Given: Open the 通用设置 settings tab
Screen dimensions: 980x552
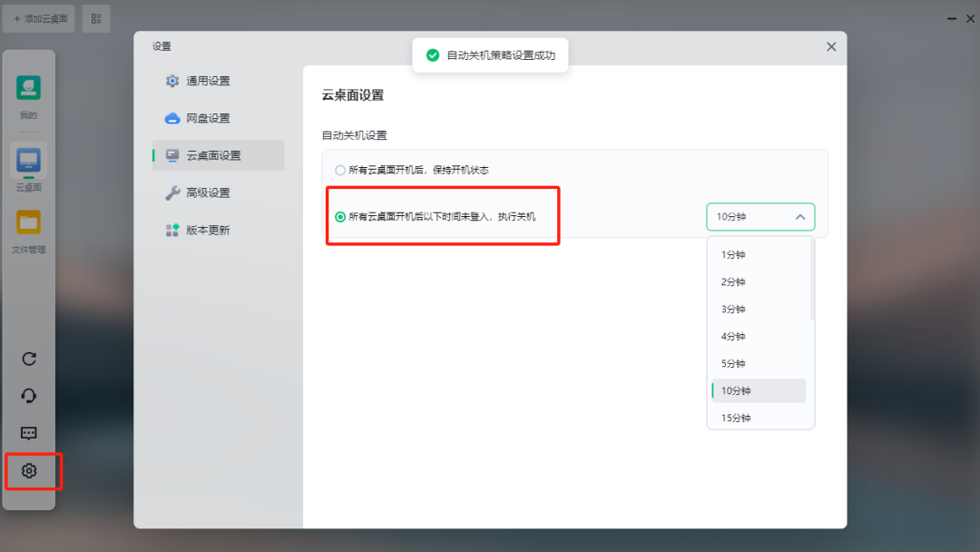Looking at the screenshot, I should [218, 81].
